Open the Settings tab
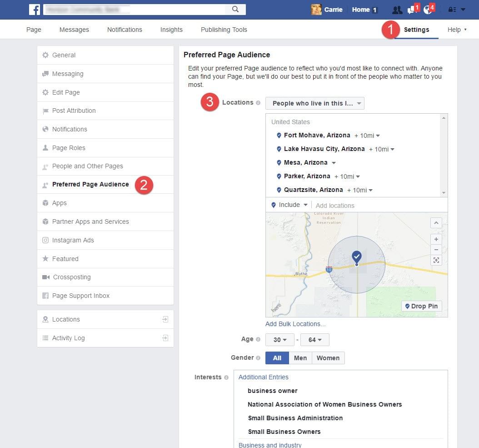The image size is (479, 448). [x=416, y=30]
